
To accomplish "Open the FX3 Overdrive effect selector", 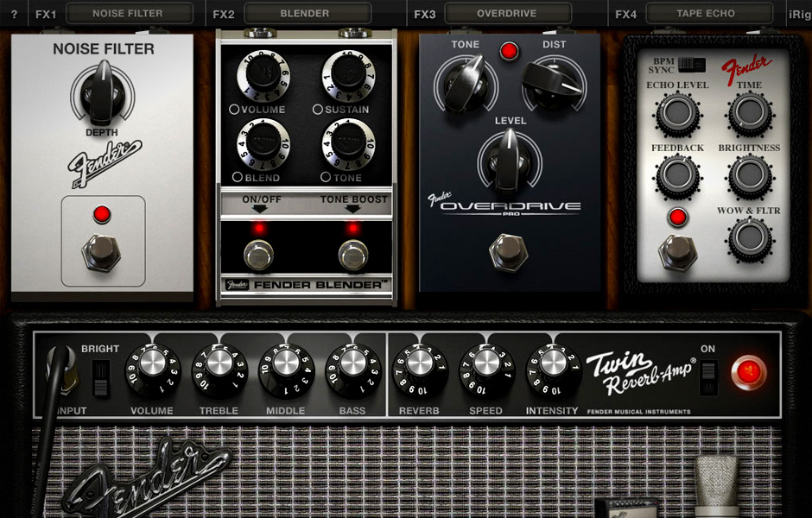I will coord(506,14).
